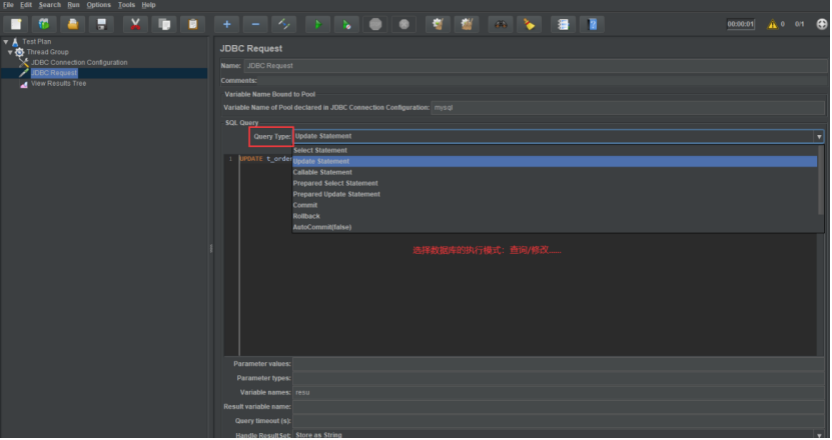Image resolution: width=832 pixels, height=440 pixels.
Task: Collapse the Thread Group tree arrow
Action: pyautogui.click(x=10, y=52)
